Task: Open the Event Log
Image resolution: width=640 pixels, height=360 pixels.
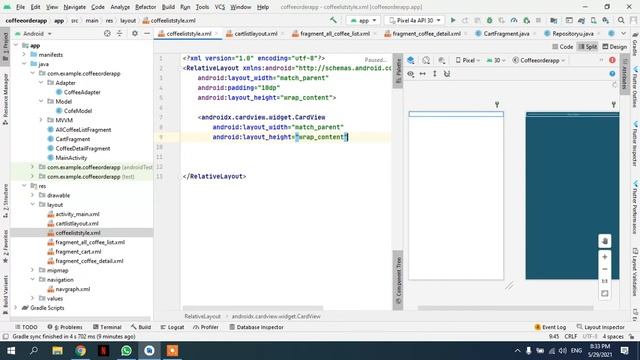Action: [550, 327]
